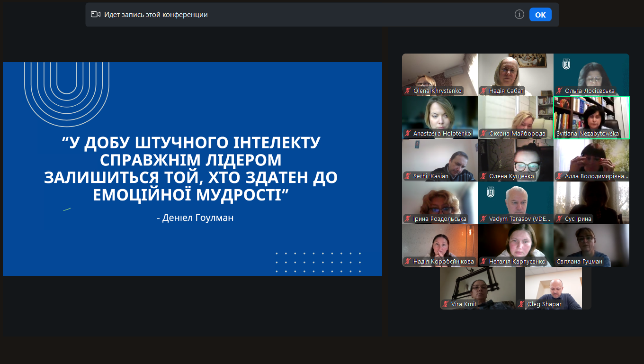Click the muted mic icon beside Надія Сабат
This screenshot has height=364, width=644.
coord(483,91)
